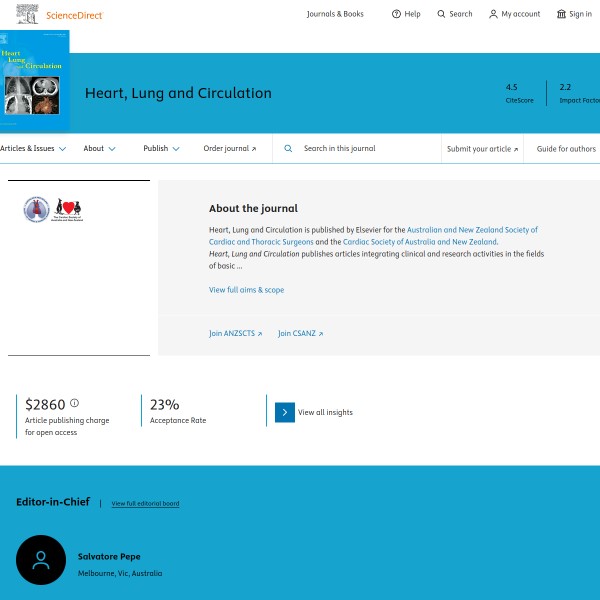Screen dimensions: 600x600
Task: Click Salvatore Pepe's avatar icon
Action: 41,562
